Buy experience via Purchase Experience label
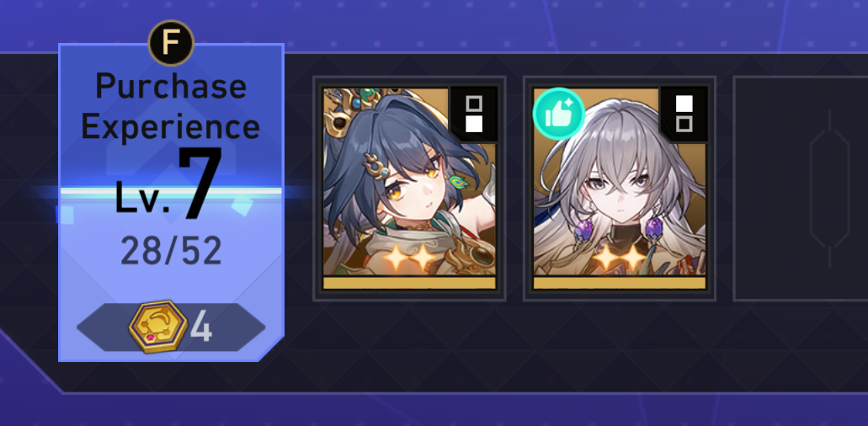This screenshot has width=868, height=426. (171, 106)
